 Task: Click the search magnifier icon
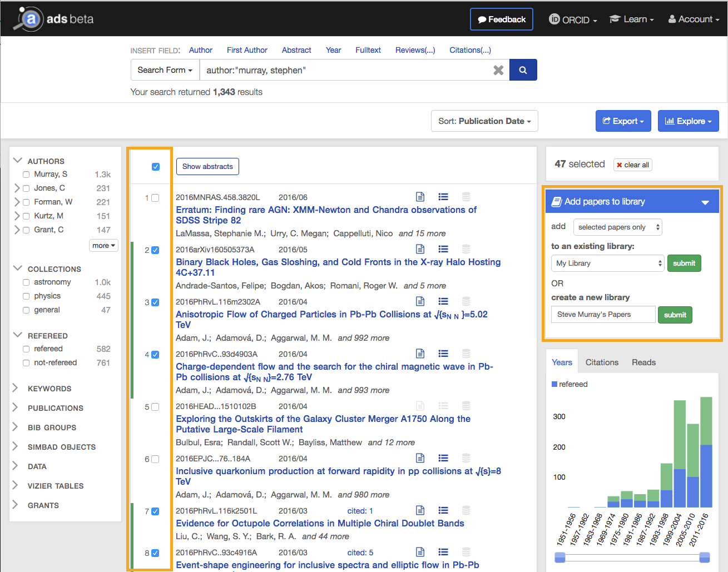[x=522, y=69]
